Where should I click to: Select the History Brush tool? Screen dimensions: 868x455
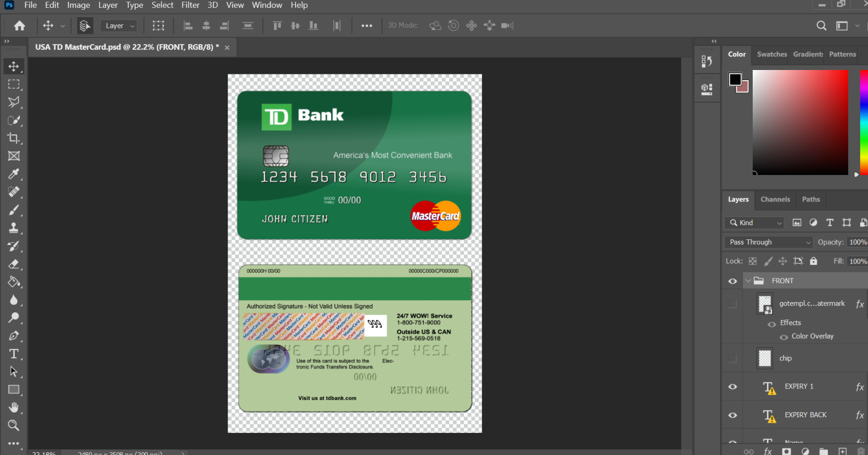[14, 246]
